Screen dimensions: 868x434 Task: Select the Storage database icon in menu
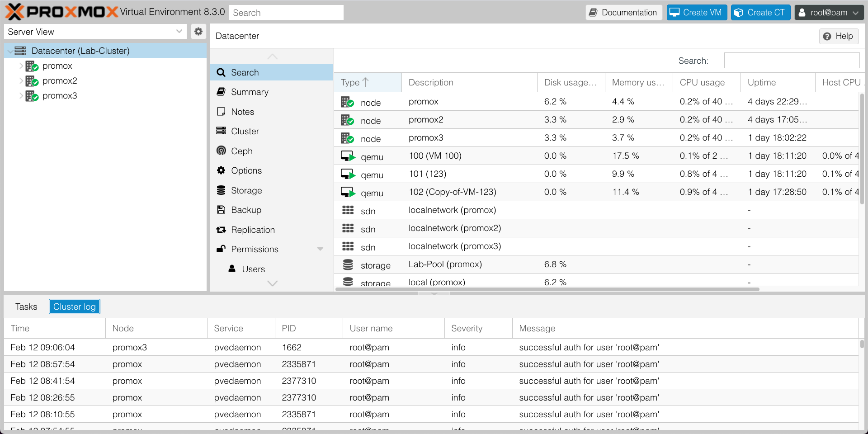[x=221, y=190]
